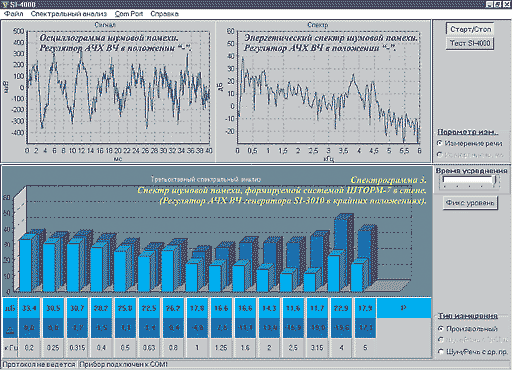Click the Тип измерения group label
Screen dimensions: 512x370
click(468, 315)
